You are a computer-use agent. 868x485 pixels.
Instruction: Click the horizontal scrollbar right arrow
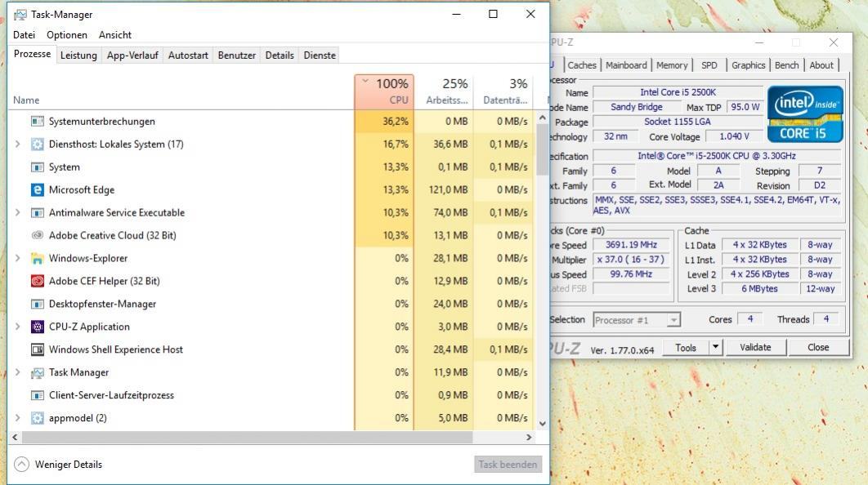[x=529, y=437]
